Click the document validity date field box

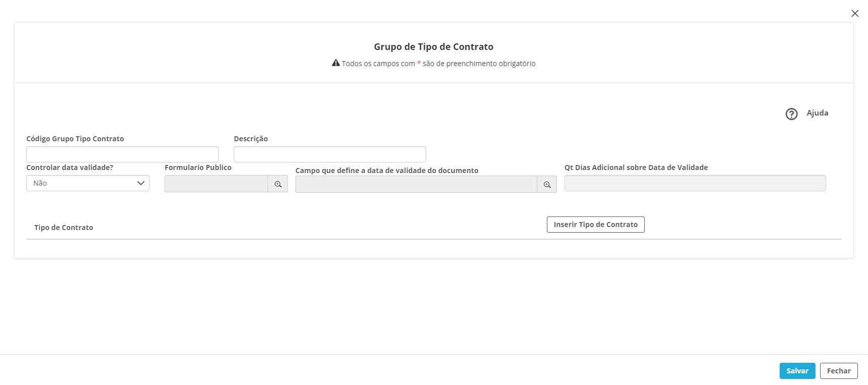416,185
